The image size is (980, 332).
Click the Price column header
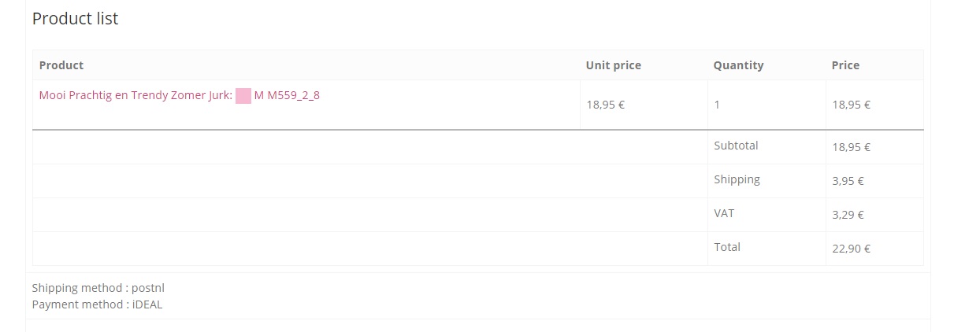click(x=845, y=65)
